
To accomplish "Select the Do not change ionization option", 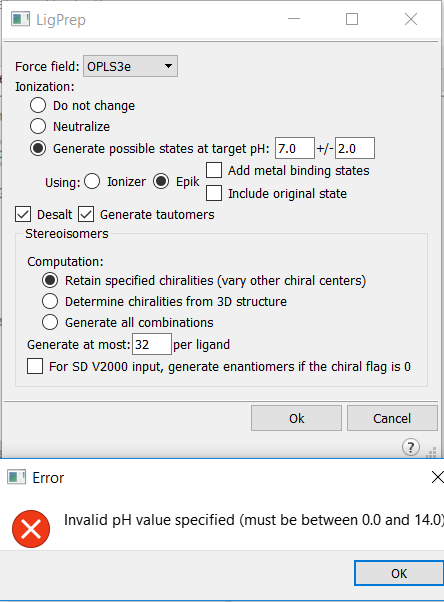I will point(38,105).
